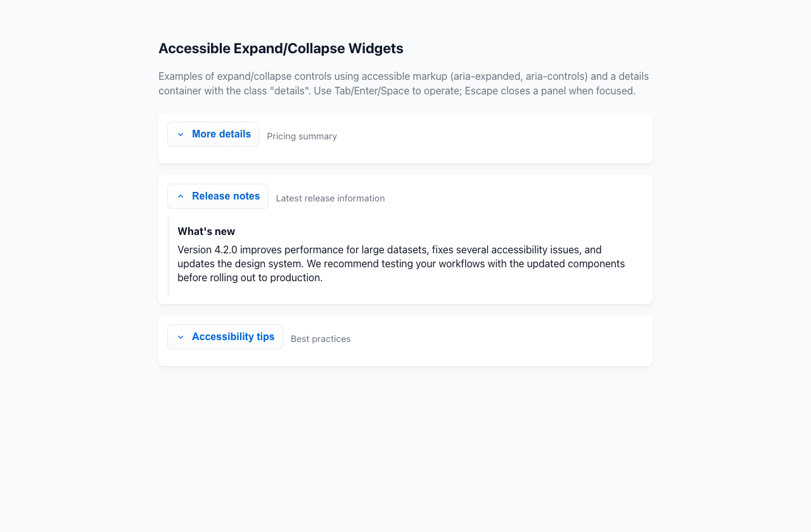Click the chevron-down icon beside More details
The width and height of the screenshot is (811, 532).
pos(181,134)
